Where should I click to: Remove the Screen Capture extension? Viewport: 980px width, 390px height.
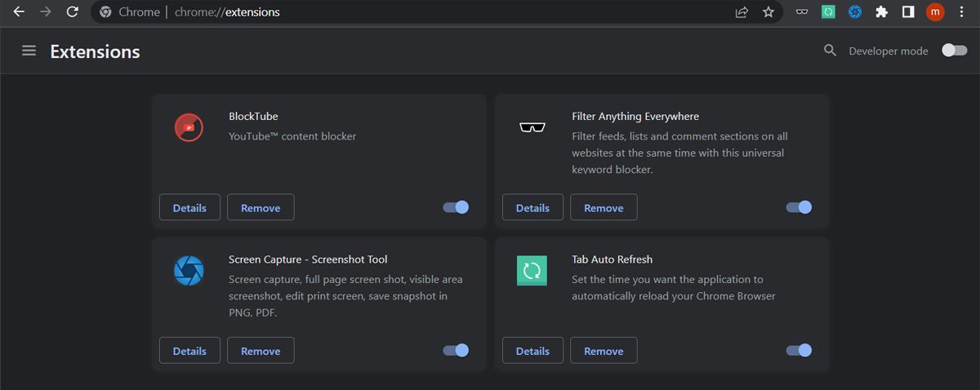tap(261, 351)
